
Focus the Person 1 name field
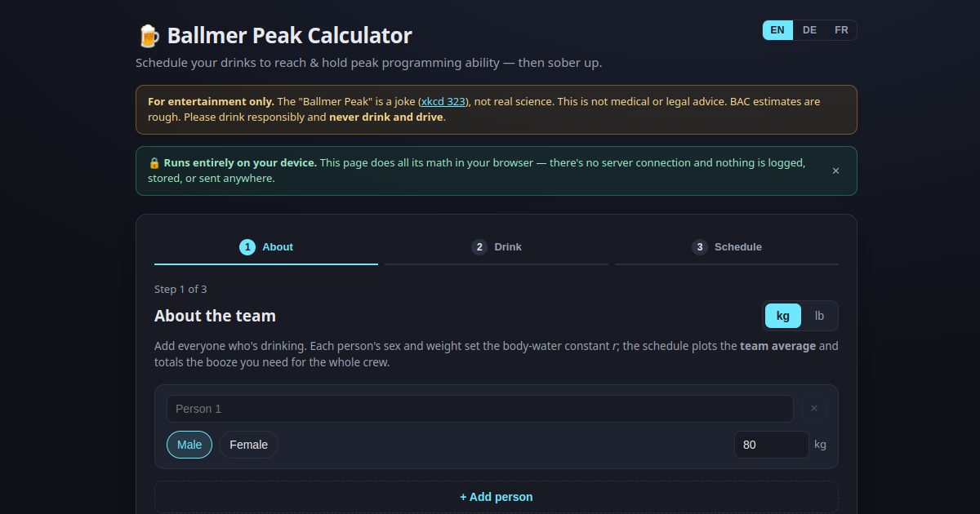tap(480, 409)
